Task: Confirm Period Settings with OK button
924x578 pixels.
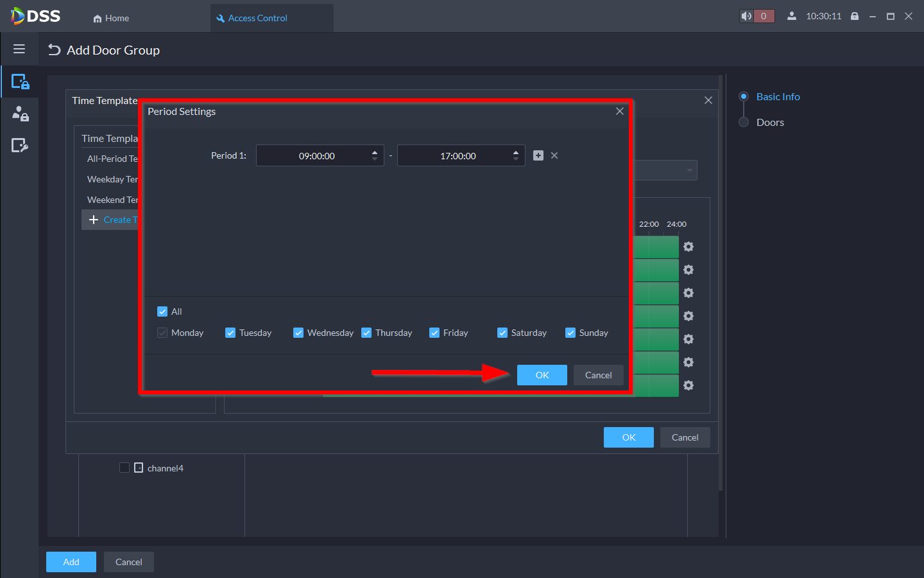Action: (542, 375)
